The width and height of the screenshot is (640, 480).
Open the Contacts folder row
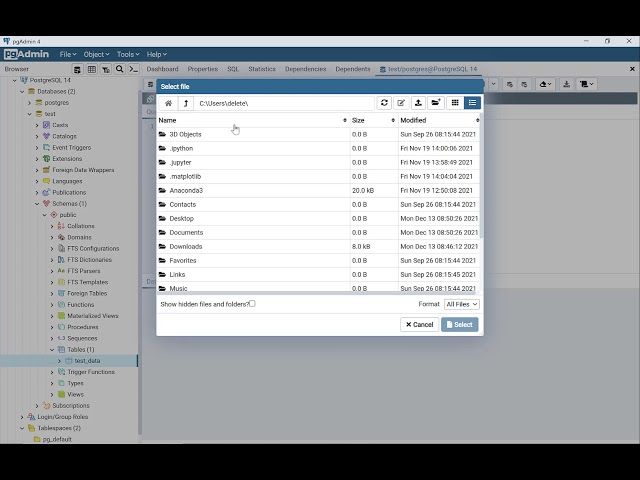pos(318,204)
